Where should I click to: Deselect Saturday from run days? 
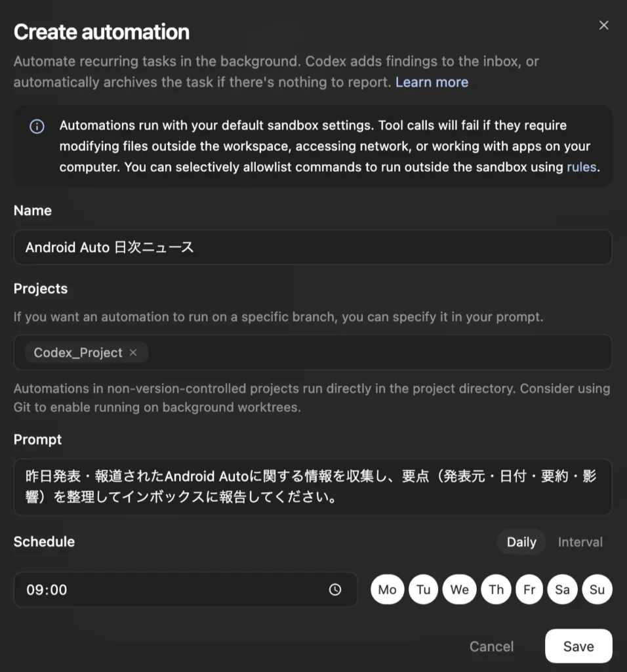[562, 589]
